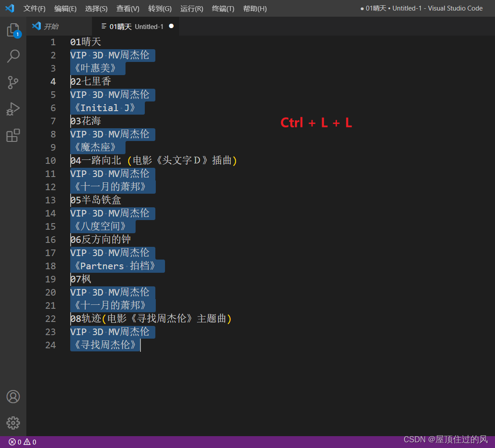The height and width of the screenshot is (448, 495).
Task: Click the text 06反方向的钟
Action: click(100, 239)
